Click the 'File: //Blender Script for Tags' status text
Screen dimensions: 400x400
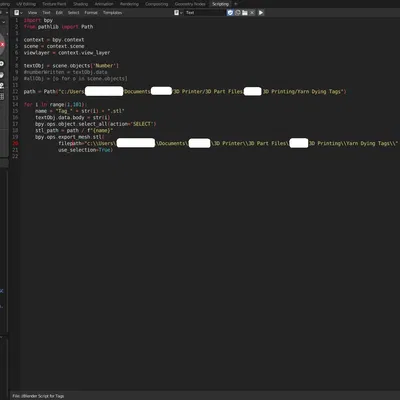point(38,396)
